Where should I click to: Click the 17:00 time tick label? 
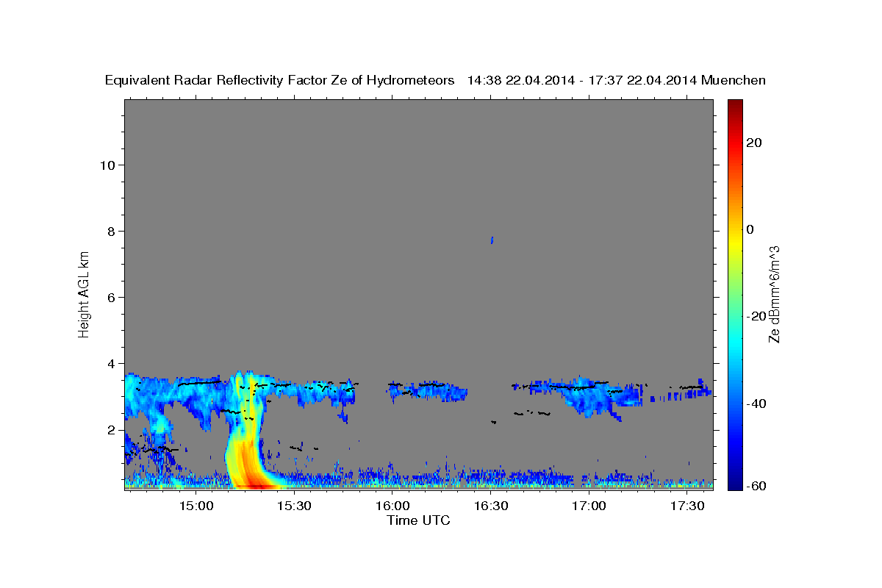(589, 506)
